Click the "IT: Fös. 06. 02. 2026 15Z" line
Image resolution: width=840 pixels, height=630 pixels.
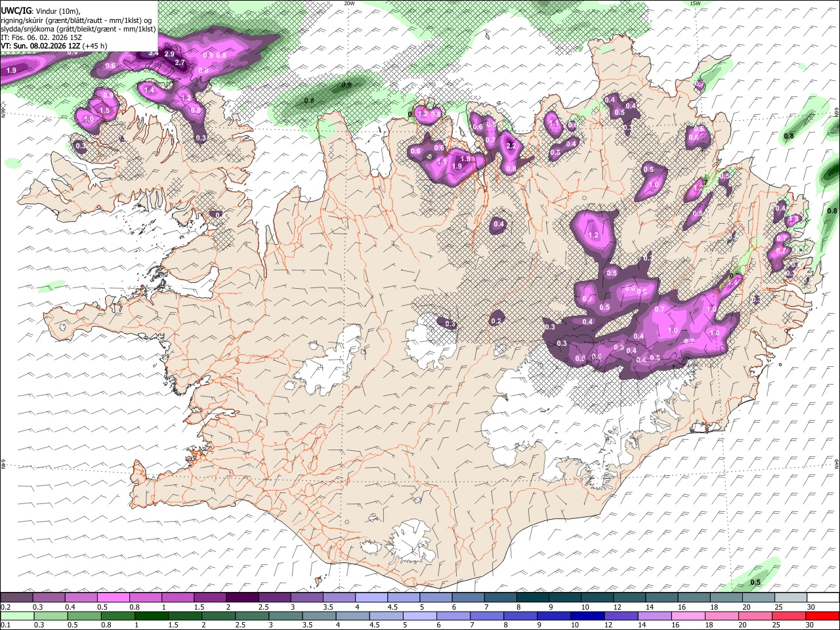41,37
